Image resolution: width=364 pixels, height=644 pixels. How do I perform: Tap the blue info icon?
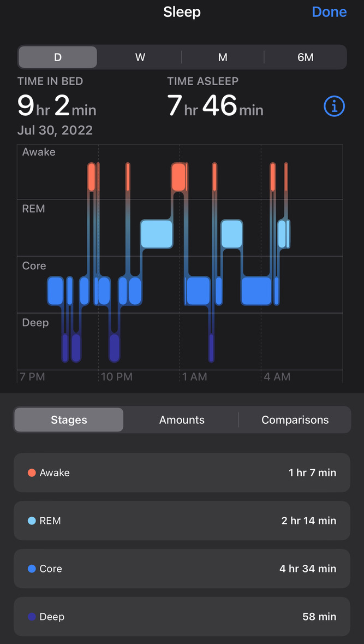pyautogui.click(x=334, y=107)
